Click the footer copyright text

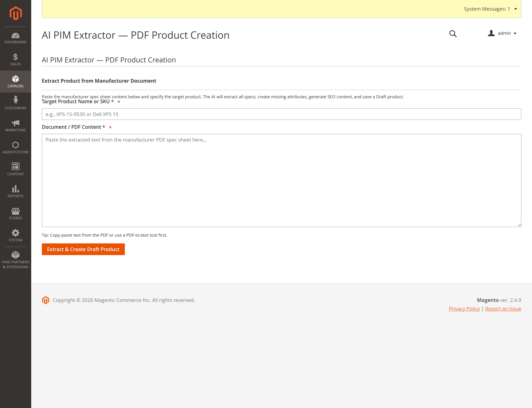(x=124, y=300)
